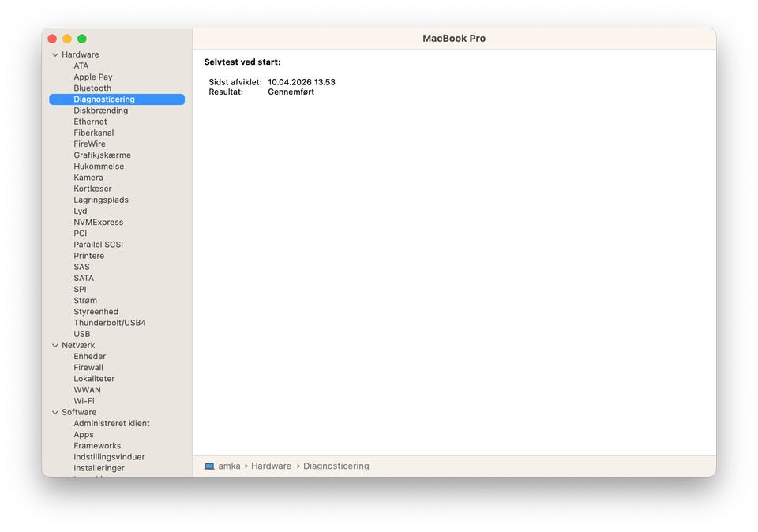This screenshot has height=532, width=758.
Task: Choose Fiberkanal in the list
Action: pos(94,133)
